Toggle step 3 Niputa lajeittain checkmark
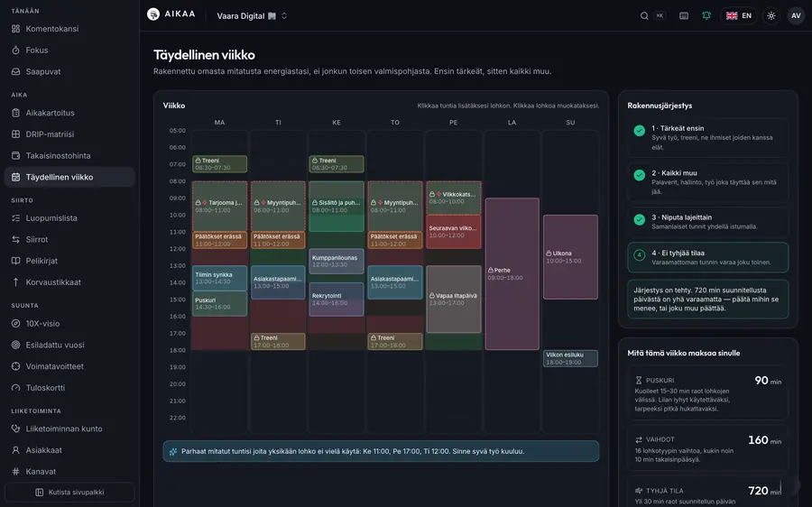Viewport: 812px width, 507px height. click(639, 219)
